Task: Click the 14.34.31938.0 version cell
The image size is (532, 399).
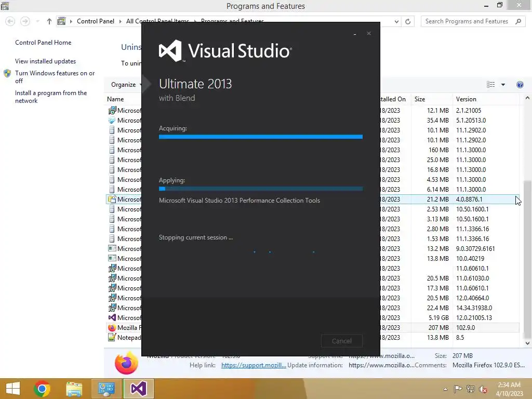Action: click(x=474, y=308)
